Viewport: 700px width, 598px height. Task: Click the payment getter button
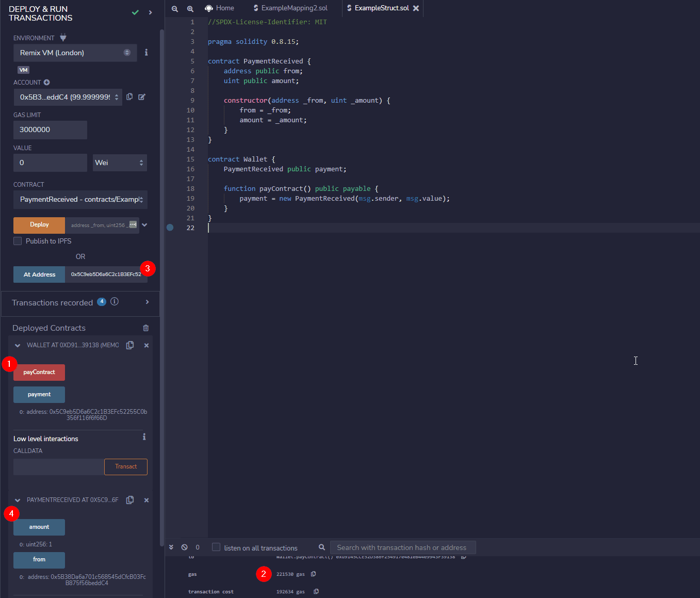[39, 395]
